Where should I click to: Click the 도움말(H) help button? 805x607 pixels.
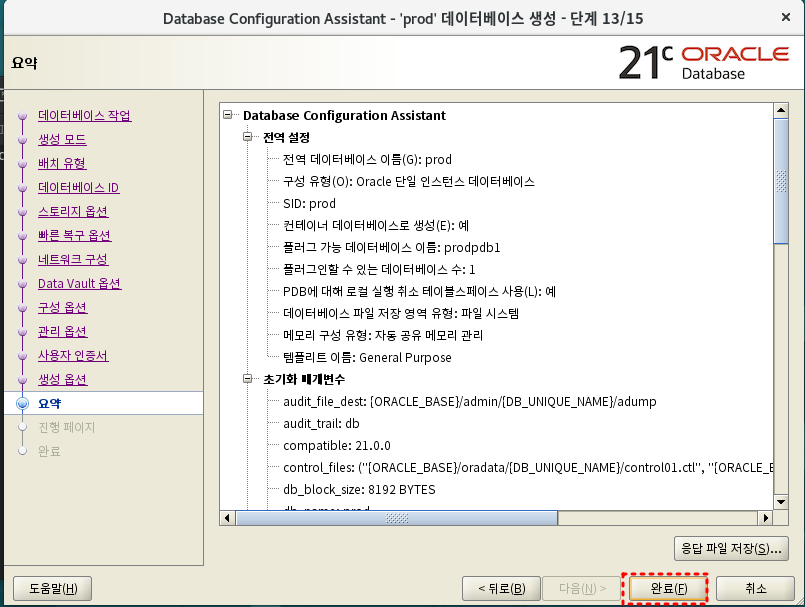pos(52,589)
